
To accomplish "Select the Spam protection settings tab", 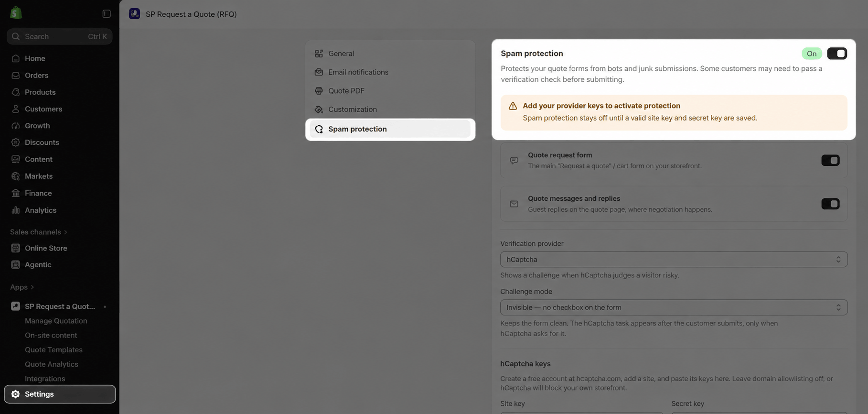I will coord(390,129).
